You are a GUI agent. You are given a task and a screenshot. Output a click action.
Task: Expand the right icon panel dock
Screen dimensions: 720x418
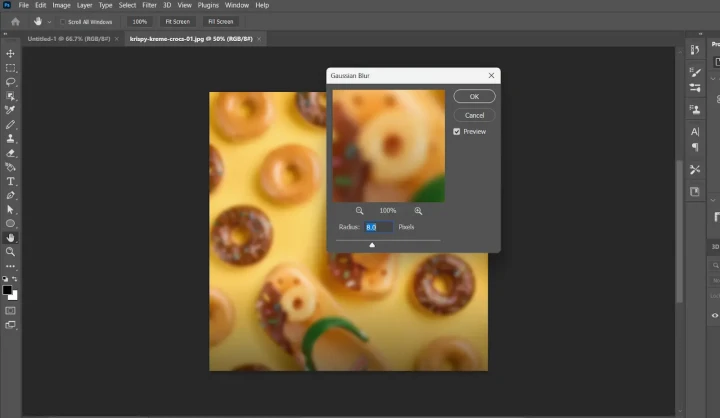(700, 34)
